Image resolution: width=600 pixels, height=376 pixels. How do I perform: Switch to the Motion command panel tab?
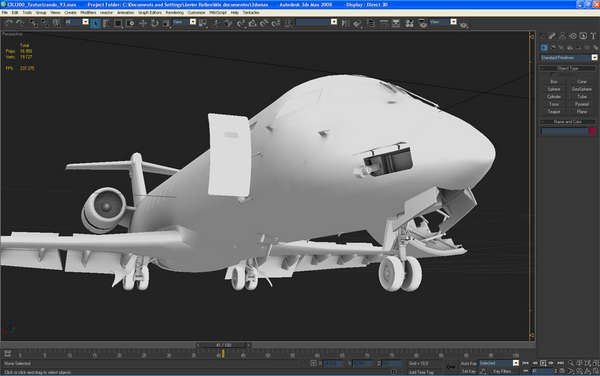573,36
